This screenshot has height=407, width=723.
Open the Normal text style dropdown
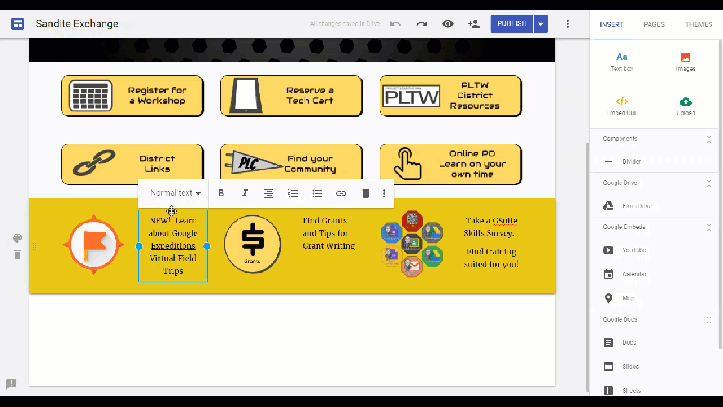tap(175, 193)
